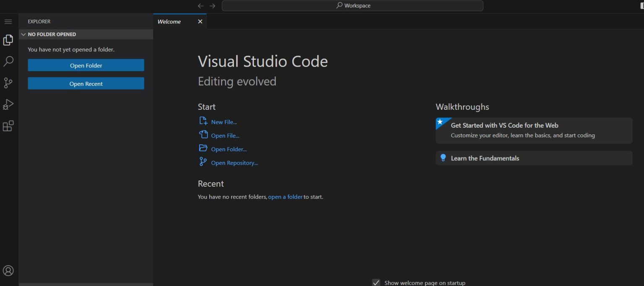Click the forward navigation arrow
The image size is (644, 286).
212,5
